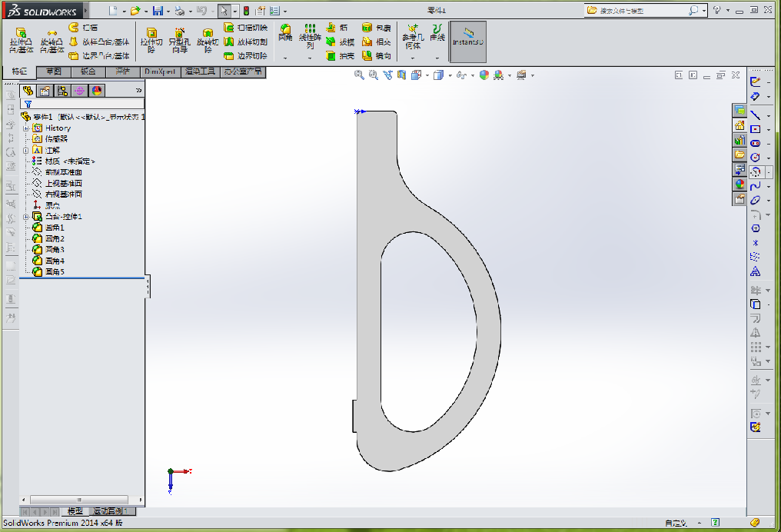The width and height of the screenshot is (781, 532).
Task: Open the Linear Pattern dropdown arrow
Action: 310,58
